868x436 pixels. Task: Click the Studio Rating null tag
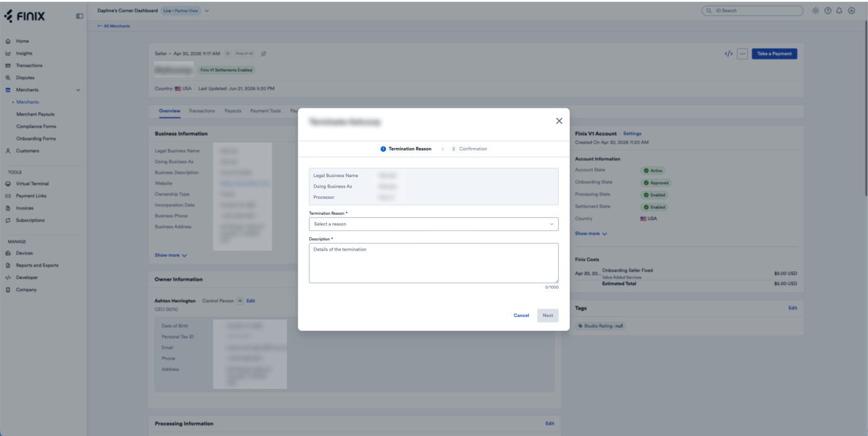(x=601, y=326)
